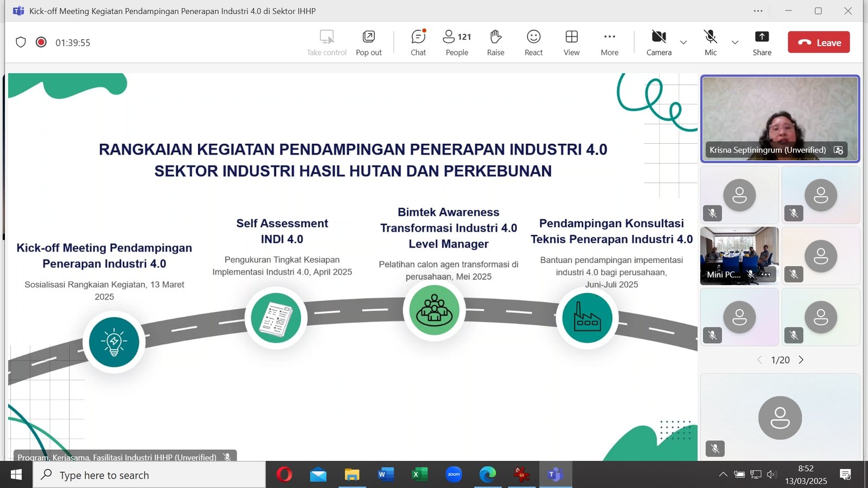The image size is (868, 488).
Task: Click Pendampingan Konsultasi Teknis heading
Action: pyautogui.click(x=611, y=231)
